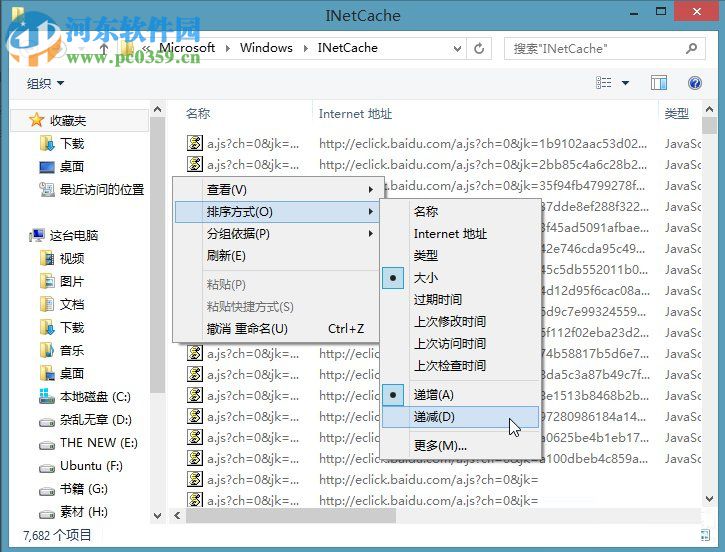The image size is (725, 552).
Task: Open the 视频 library folder icon
Action: pyautogui.click(x=47, y=258)
